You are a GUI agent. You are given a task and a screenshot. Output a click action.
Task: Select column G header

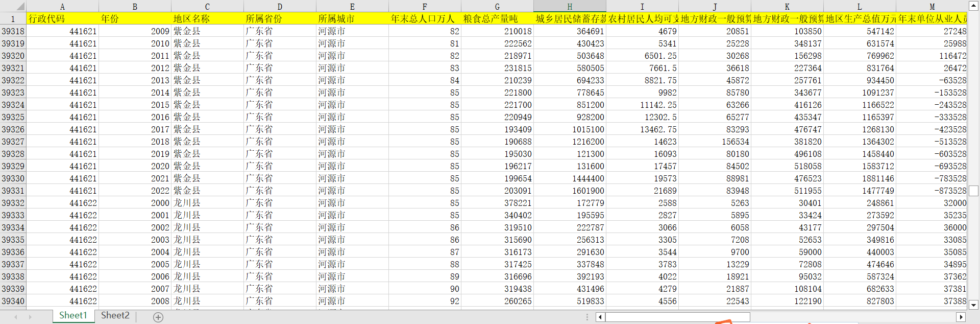click(497, 6)
